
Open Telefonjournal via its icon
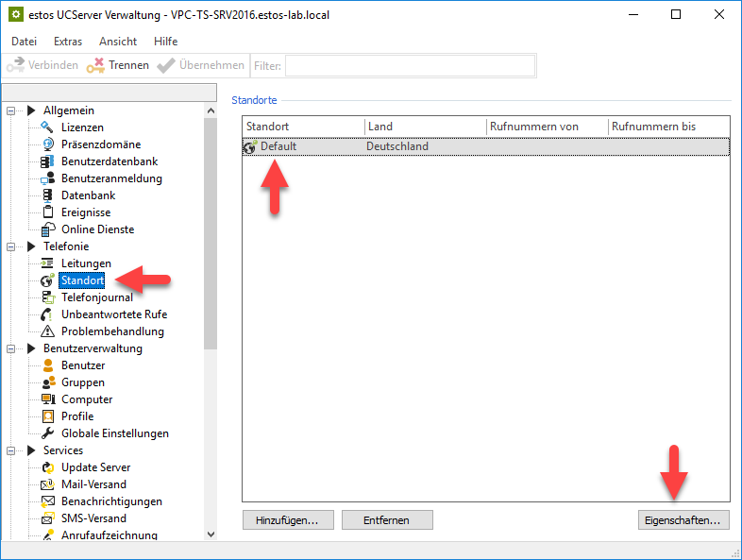pos(47,297)
